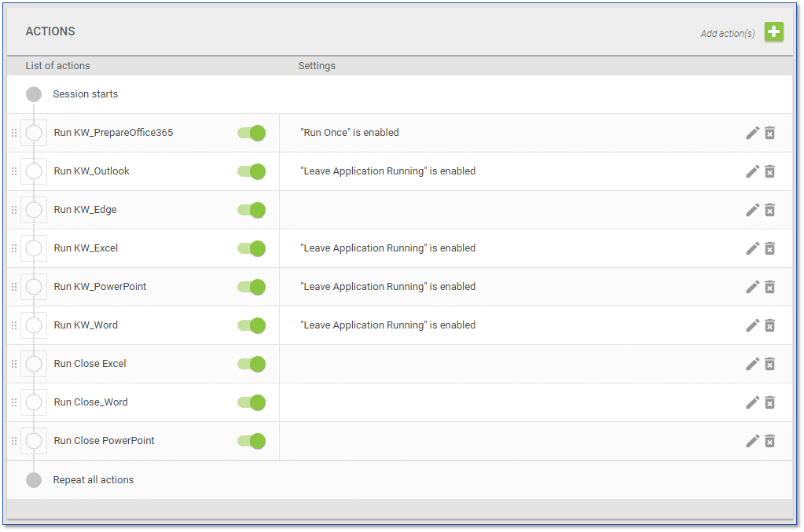Delete the Run KW_Edge action

(x=769, y=210)
